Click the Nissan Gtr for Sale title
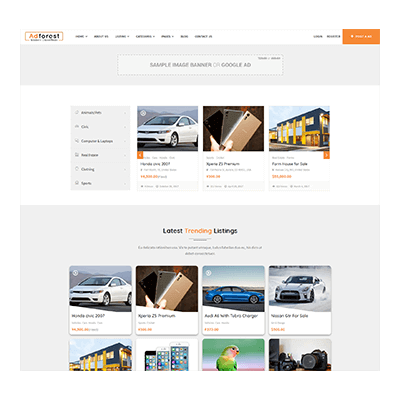The image size is (400, 400). pos(290,316)
